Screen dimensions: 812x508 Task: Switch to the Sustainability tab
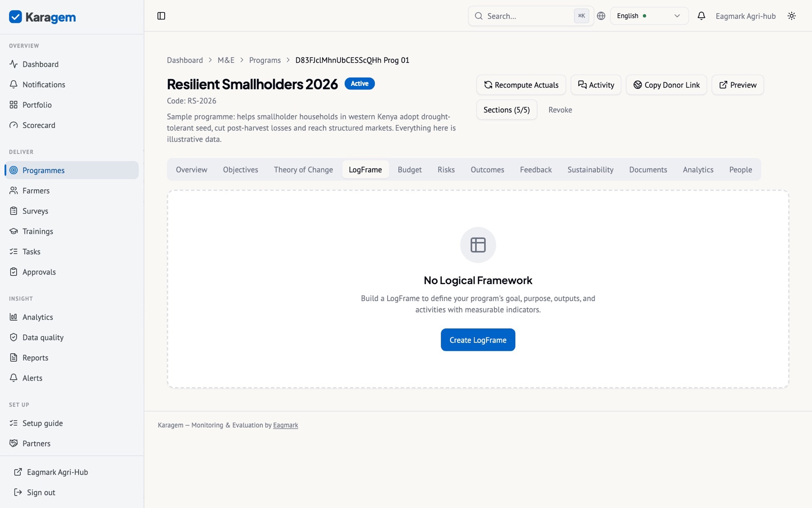point(590,169)
